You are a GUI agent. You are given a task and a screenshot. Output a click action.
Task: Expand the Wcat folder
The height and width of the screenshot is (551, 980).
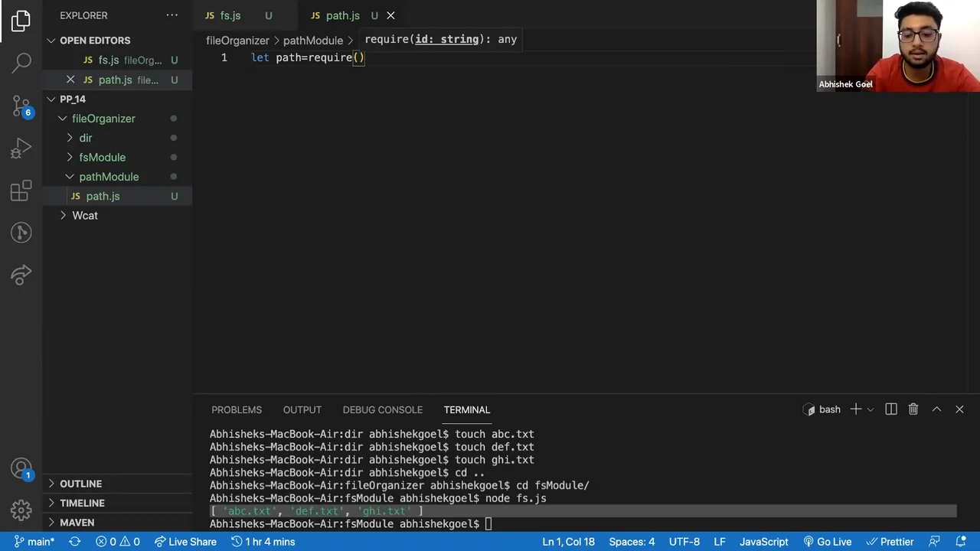pyautogui.click(x=85, y=216)
